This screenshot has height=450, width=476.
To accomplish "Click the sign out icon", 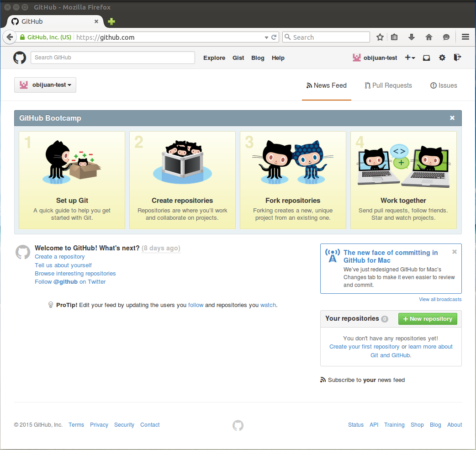I will 457,58.
